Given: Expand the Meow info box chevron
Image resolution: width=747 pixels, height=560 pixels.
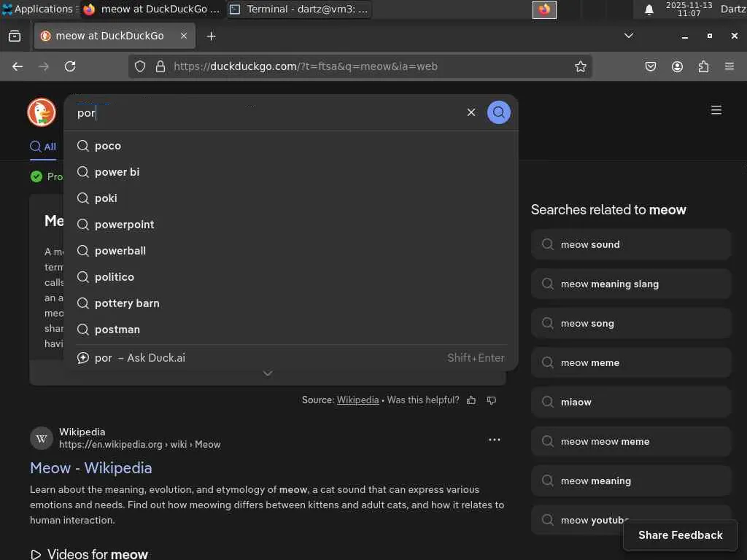Looking at the screenshot, I should click(268, 373).
